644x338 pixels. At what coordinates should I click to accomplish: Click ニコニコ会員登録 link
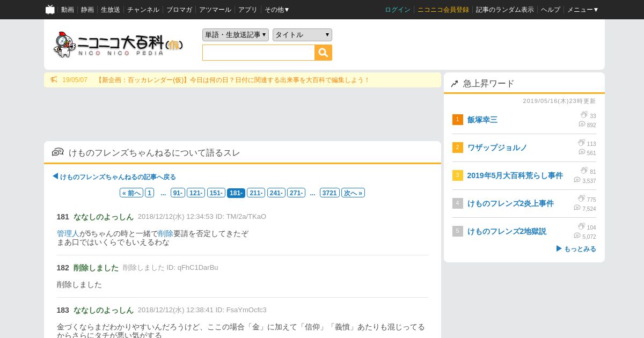443,10
